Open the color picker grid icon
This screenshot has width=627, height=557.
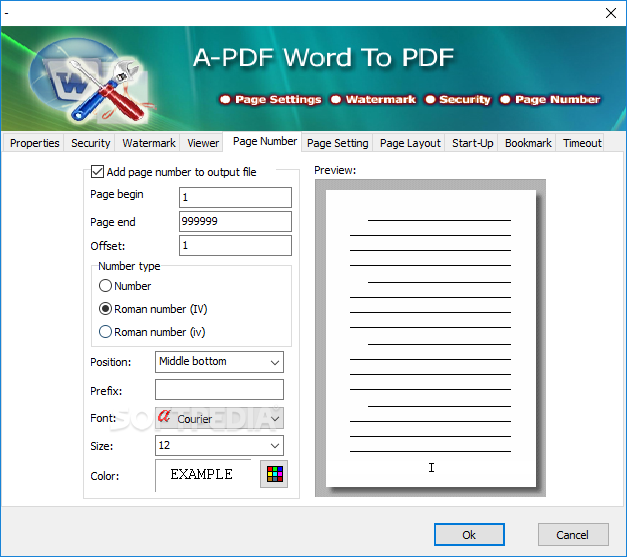point(274,474)
